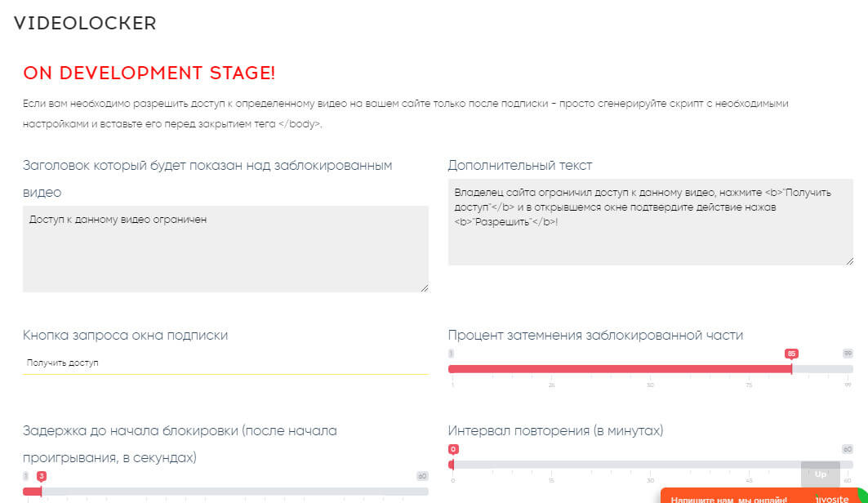Click the resize grip of the title textarea
Image resolution: width=868 pixels, height=503 pixels.
pos(425,288)
